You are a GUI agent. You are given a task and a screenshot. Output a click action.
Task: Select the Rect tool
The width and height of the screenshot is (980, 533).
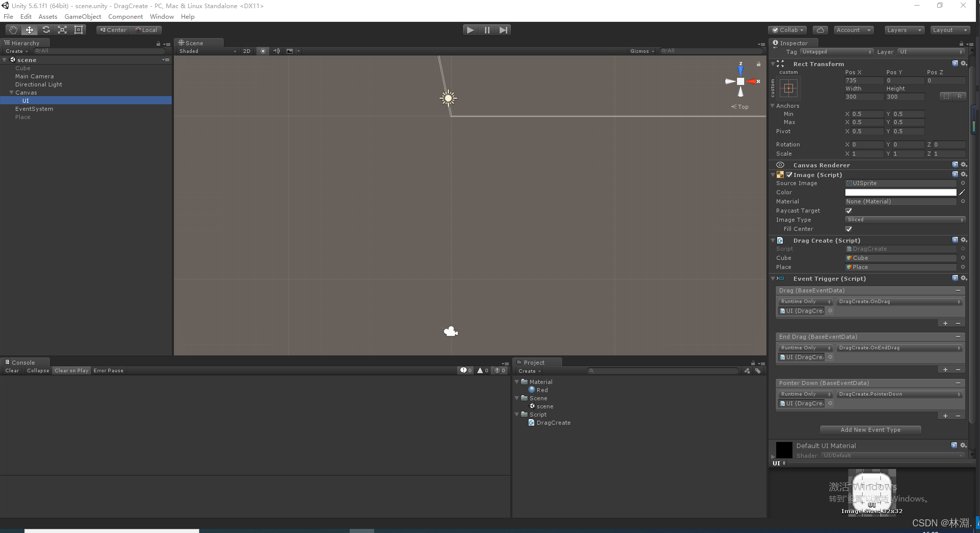click(78, 30)
